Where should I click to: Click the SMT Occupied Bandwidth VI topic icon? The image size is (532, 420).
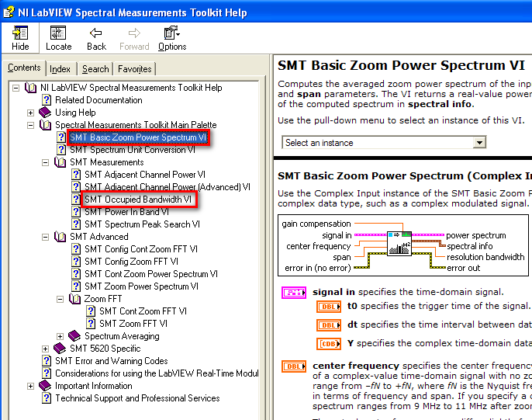click(x=76, y=200)
